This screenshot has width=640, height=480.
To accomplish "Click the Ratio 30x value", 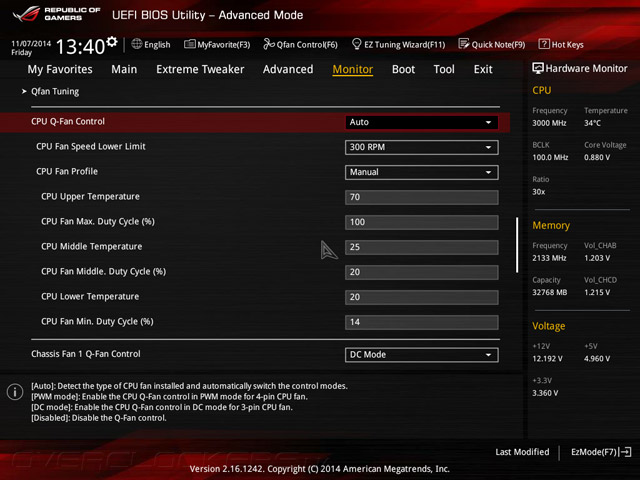I will pyautogui.click(x=538, y=192).
